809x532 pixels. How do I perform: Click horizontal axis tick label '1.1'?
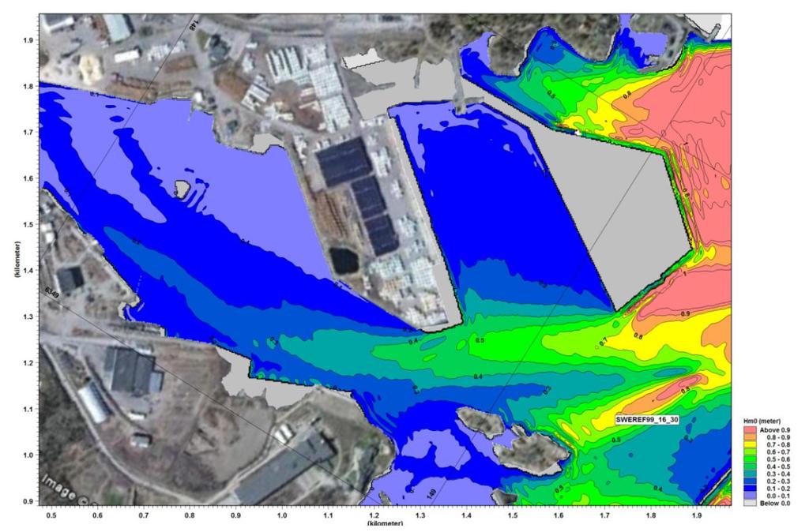click(x=328, y=515)
